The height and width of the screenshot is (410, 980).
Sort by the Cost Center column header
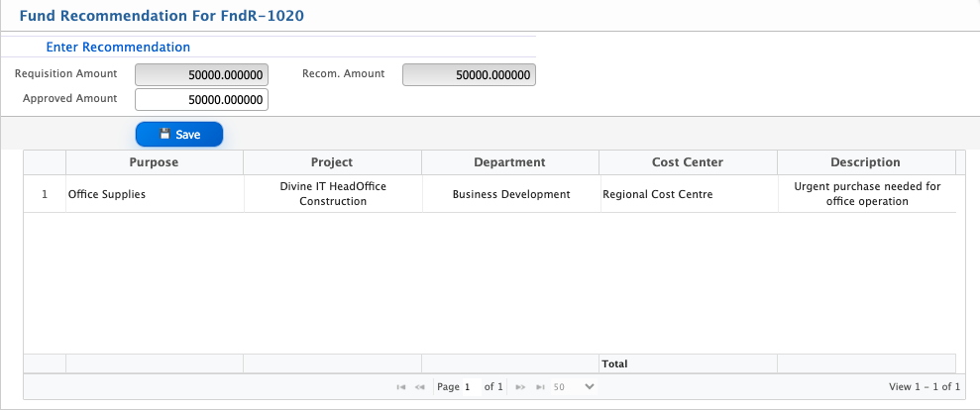(x=688, y=162)
